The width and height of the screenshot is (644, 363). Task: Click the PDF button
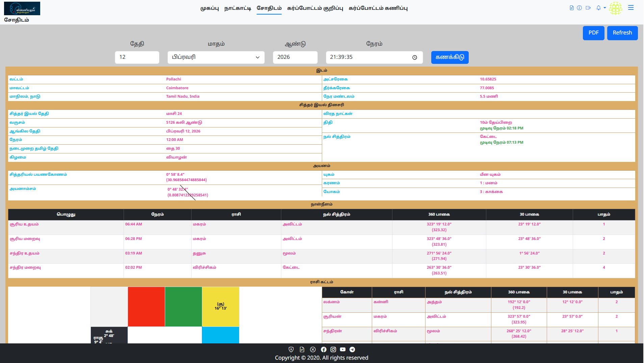[593, 33]
